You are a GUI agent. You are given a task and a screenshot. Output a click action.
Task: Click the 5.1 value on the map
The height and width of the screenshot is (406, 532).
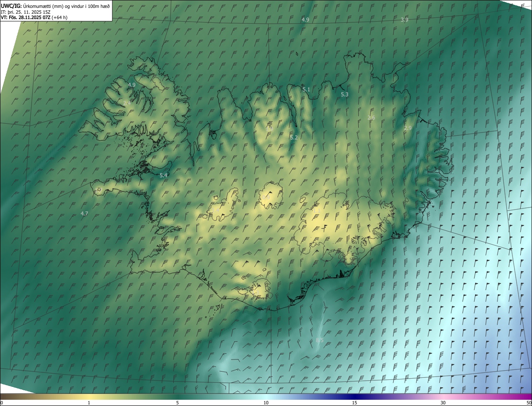(306, 89)
